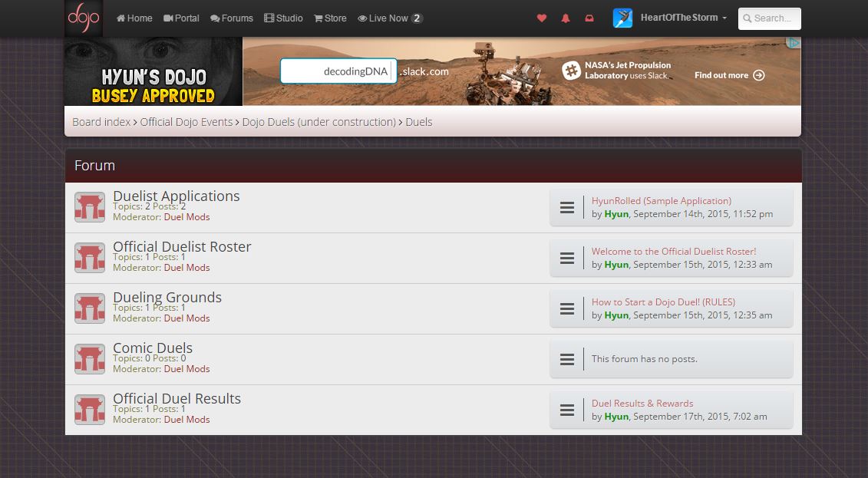Open Duel Mods link under Duelist Applications

pyautogui.click(x=186, y=217)
